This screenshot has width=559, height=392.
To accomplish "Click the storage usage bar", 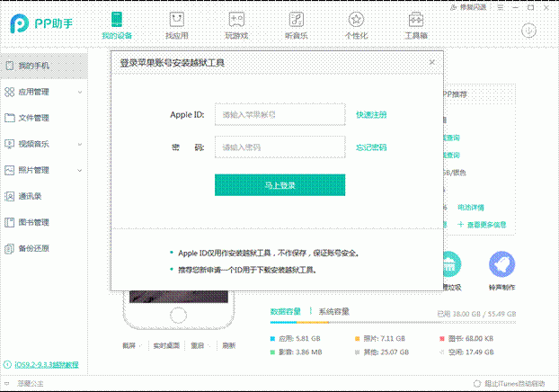I will (x=393, y=323).
